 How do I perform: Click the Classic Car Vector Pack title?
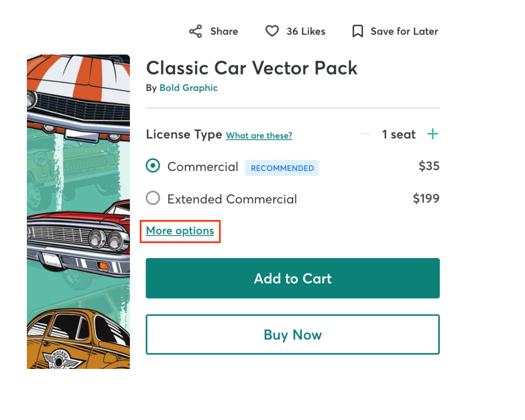click(x=252, y=68)
